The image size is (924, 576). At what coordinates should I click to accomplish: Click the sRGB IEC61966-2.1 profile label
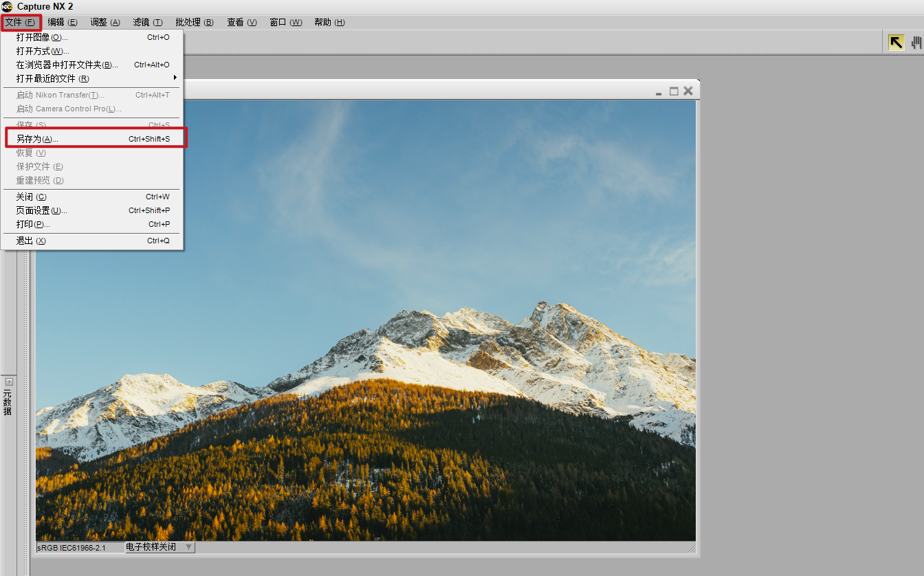[x=71, y=548]
